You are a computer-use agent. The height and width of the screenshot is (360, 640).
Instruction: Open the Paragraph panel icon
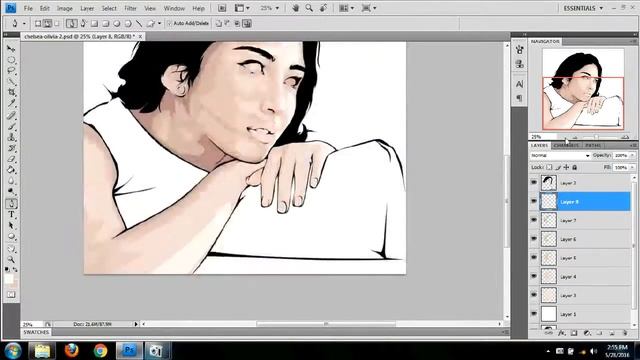[519, 98]
